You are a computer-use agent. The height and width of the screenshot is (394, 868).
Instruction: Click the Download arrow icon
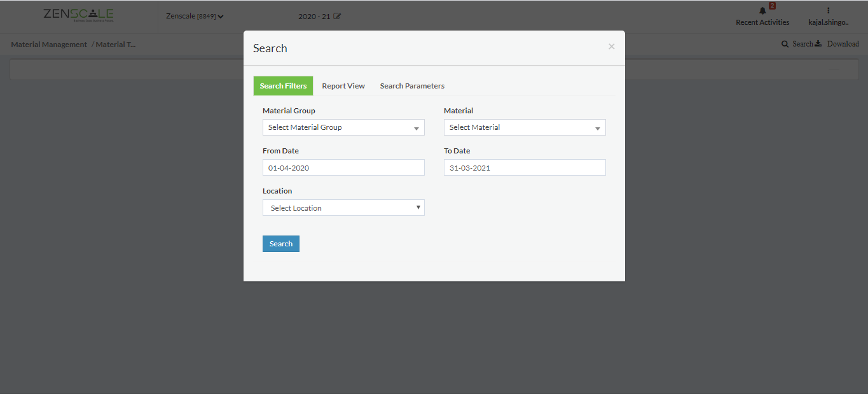point(818,44)
